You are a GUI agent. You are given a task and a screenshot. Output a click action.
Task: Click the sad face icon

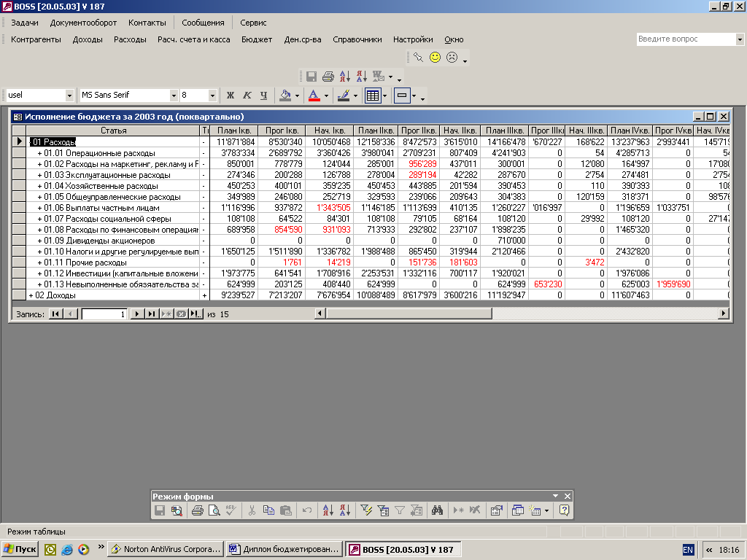coord(452,57)
